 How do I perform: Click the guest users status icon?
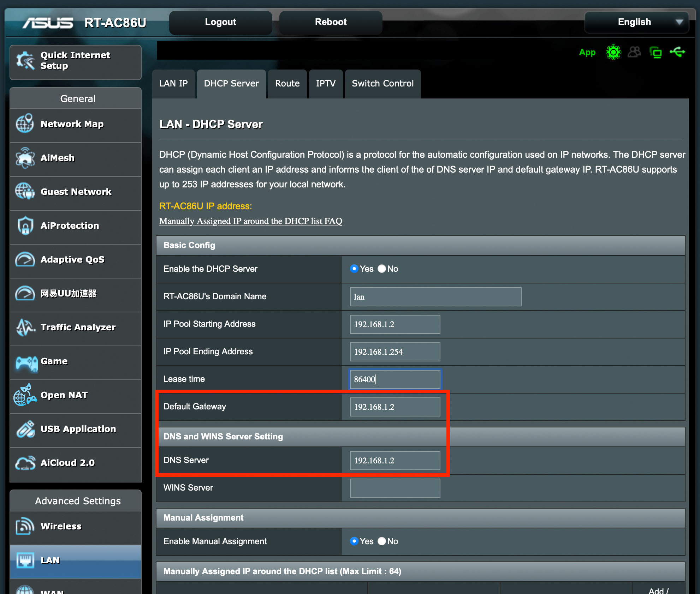tap(634, 52)
